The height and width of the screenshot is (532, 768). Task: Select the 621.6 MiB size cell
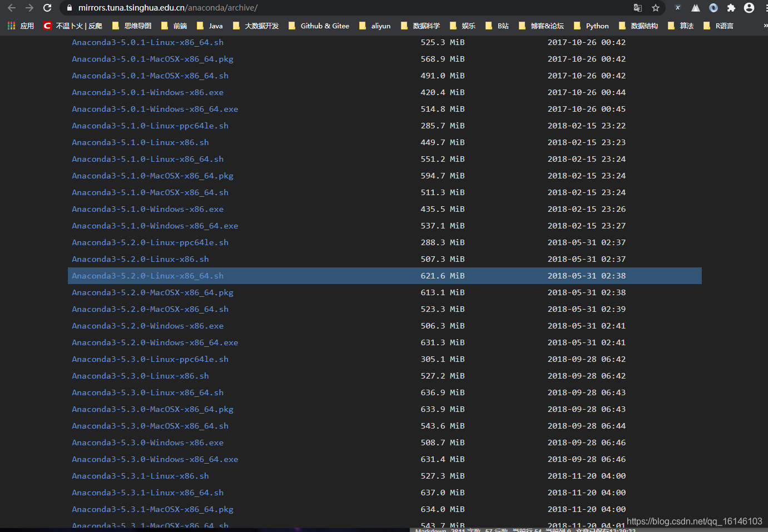(443, 276)
